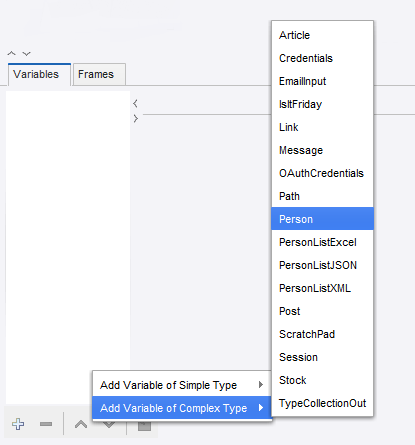Image resolution: width=415 pixels, height=445 pixels.
Task: Pick Session from the type menu
Action: coord(322,357)
